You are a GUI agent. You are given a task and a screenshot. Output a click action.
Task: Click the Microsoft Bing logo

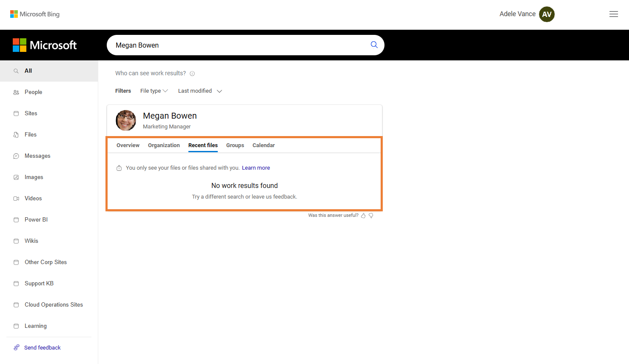tap(35, 14)
